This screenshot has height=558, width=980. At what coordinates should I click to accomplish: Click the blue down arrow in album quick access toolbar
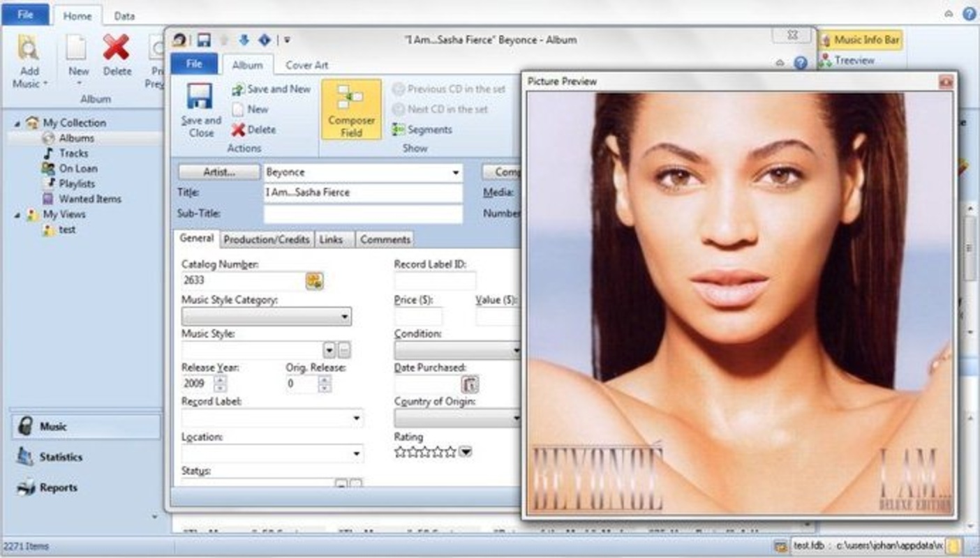(244, 40)
